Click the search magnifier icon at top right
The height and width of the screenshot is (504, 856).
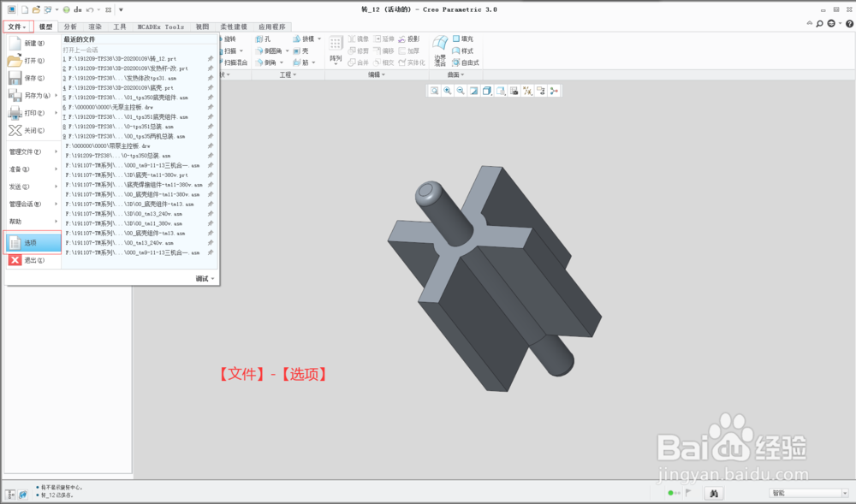(x=819, y=24)
